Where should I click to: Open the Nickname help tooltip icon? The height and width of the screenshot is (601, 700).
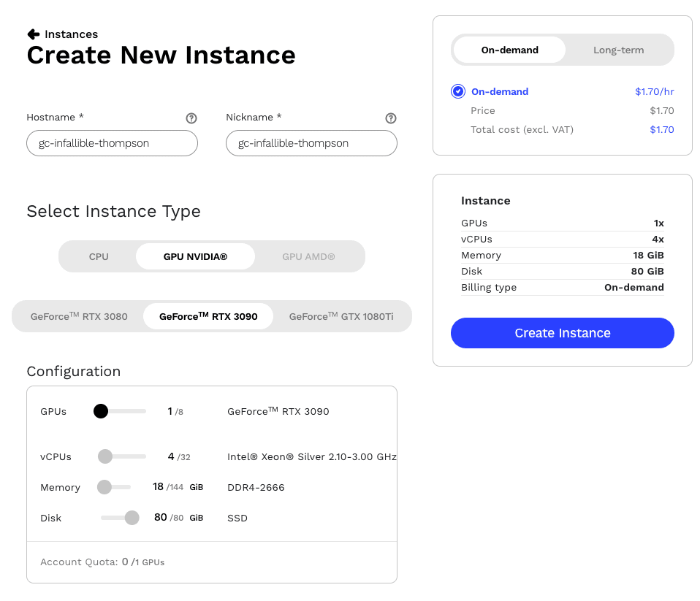[x=391, y=118]
